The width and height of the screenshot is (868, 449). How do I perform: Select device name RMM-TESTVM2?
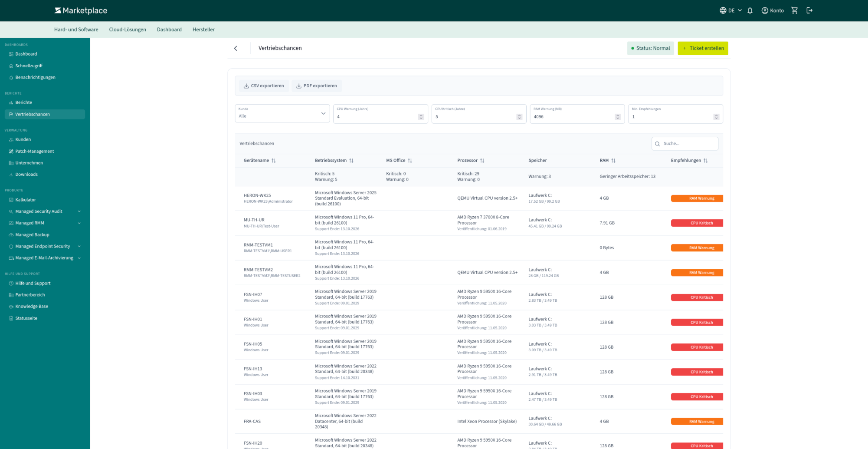pyautogui.click(x=258, y=270)
